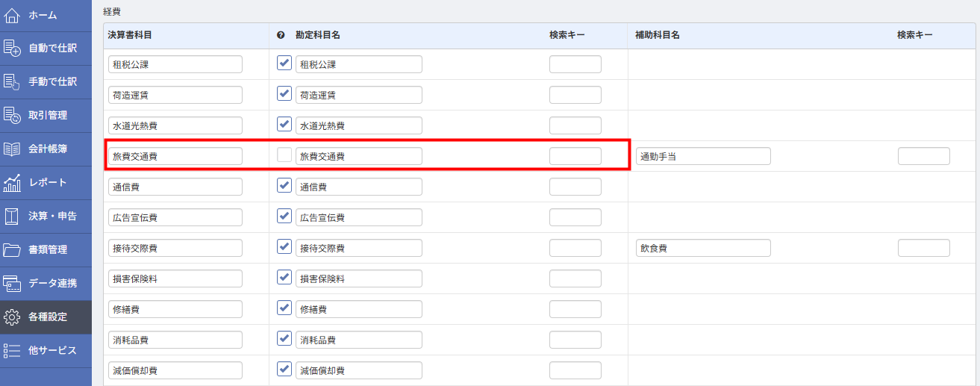
Task: Click the 飲食費 sub-account name field
Action: click(x=703, y=248)
